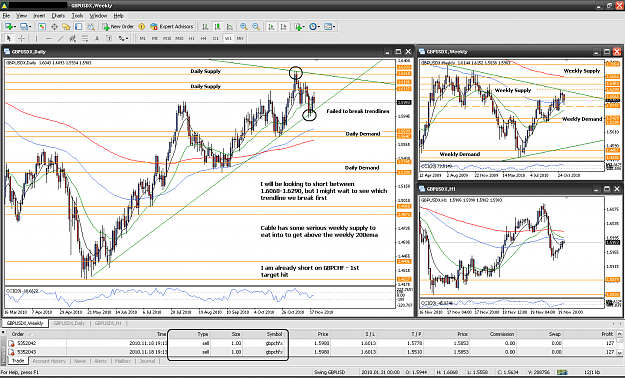
Task: Open the Tools menu
Action: 77,16
